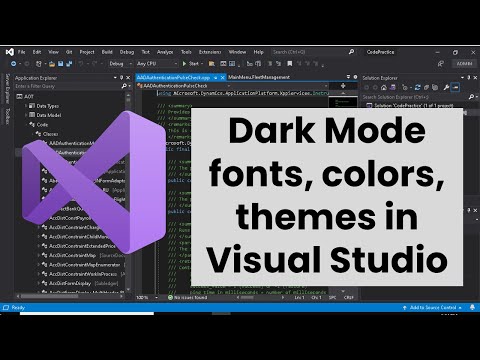Image resolution: width=480 pixels, height=360 pixels.
Task: Expand the AccDistFormDisplay class
Action: click(39, 283)
